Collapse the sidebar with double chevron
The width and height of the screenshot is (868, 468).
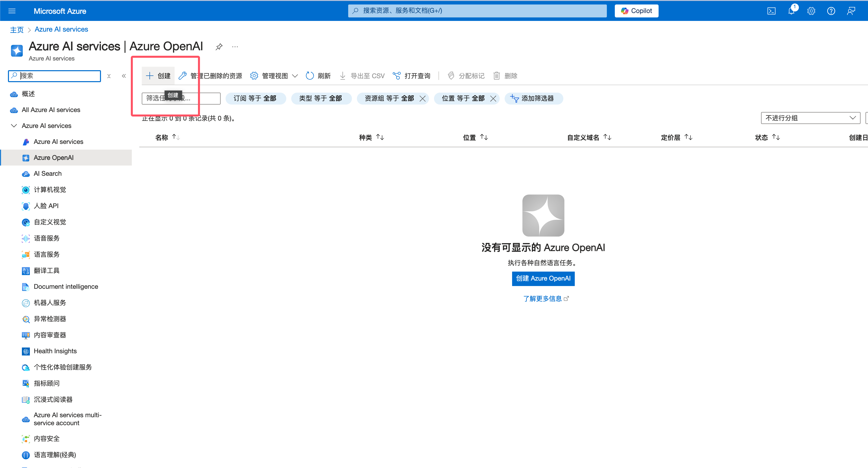click(124, 76)
